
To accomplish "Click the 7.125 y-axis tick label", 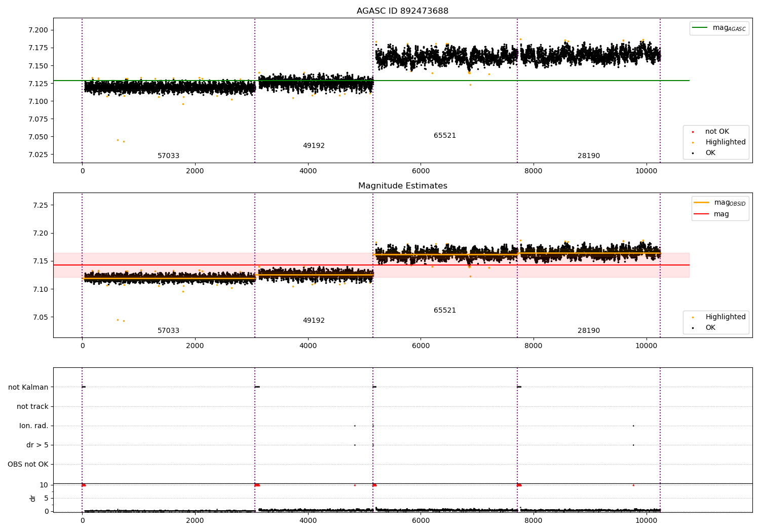I will [x=38, y=84].
